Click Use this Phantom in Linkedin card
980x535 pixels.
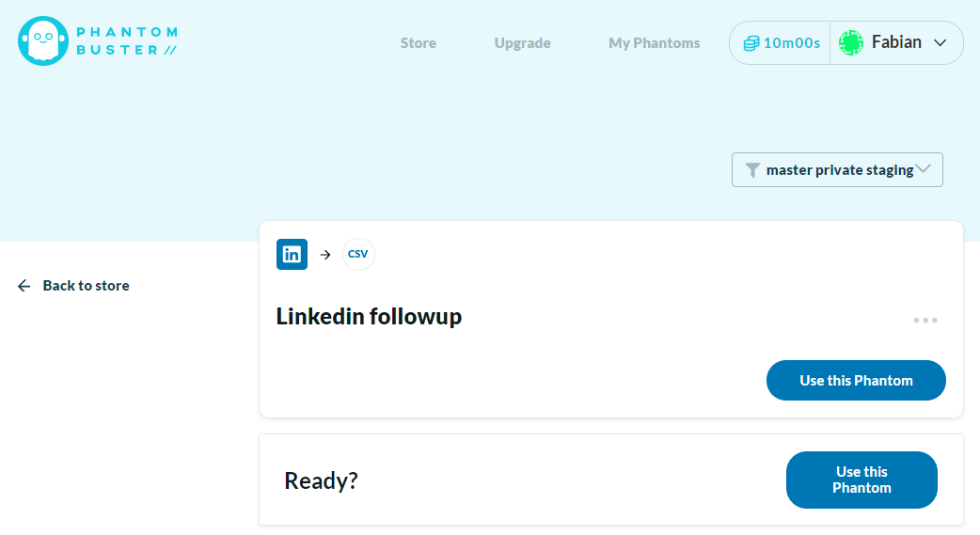[856, 380]
